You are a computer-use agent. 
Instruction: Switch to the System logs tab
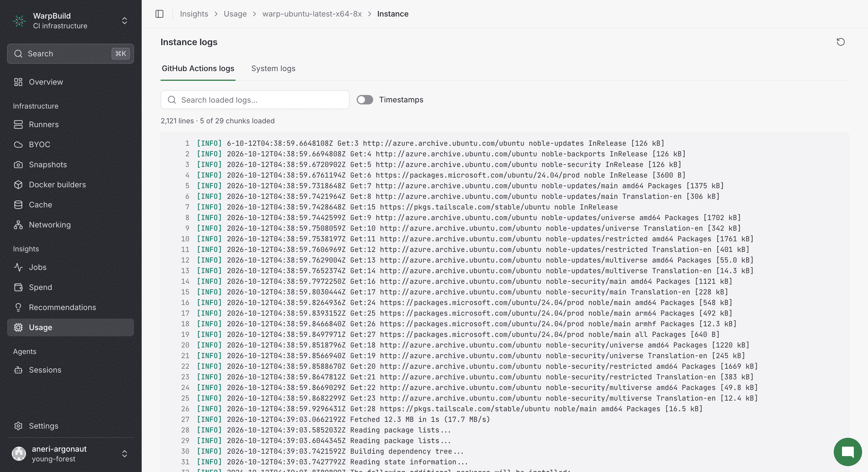click(273, 68)
